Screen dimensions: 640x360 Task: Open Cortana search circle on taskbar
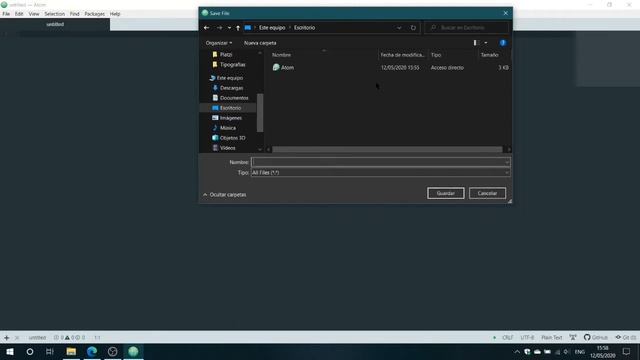coord(30,351)
